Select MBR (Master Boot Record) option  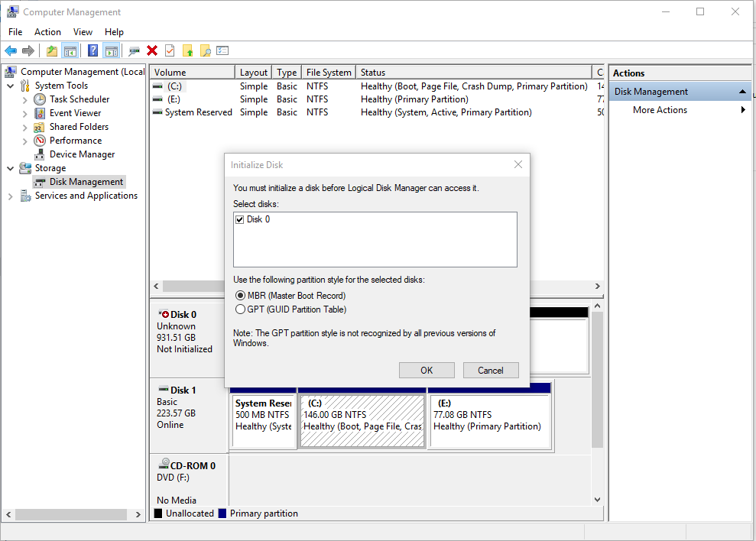pos(240,296)
